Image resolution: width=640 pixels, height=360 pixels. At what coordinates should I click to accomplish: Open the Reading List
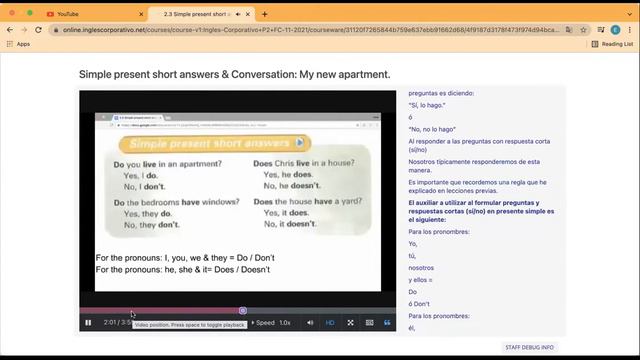pyautogui.click(x=612, y=44)
